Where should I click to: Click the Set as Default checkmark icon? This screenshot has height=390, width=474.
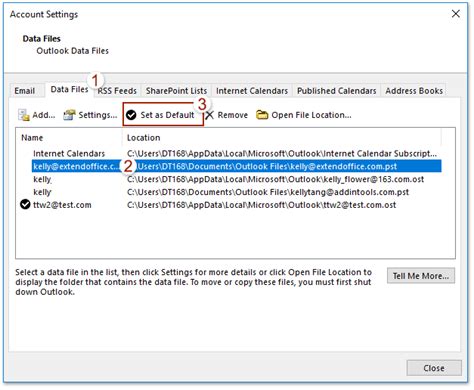131,115
